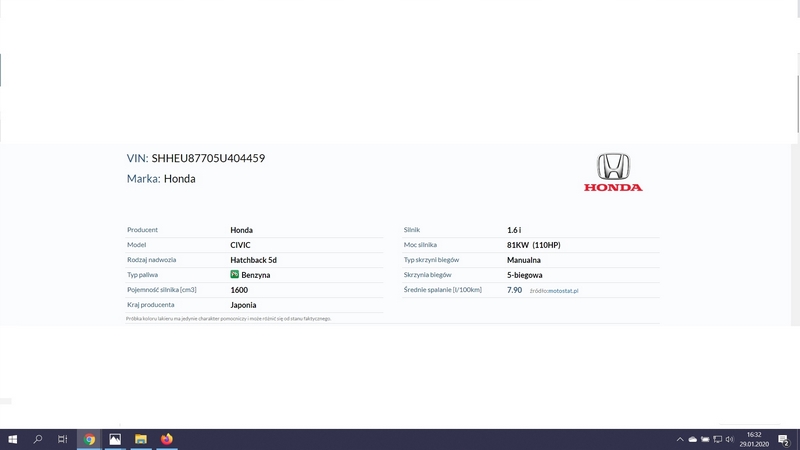Click the Rodzaj nadwozia label
The height and width of the screenshot is (450, 800).
152,260
